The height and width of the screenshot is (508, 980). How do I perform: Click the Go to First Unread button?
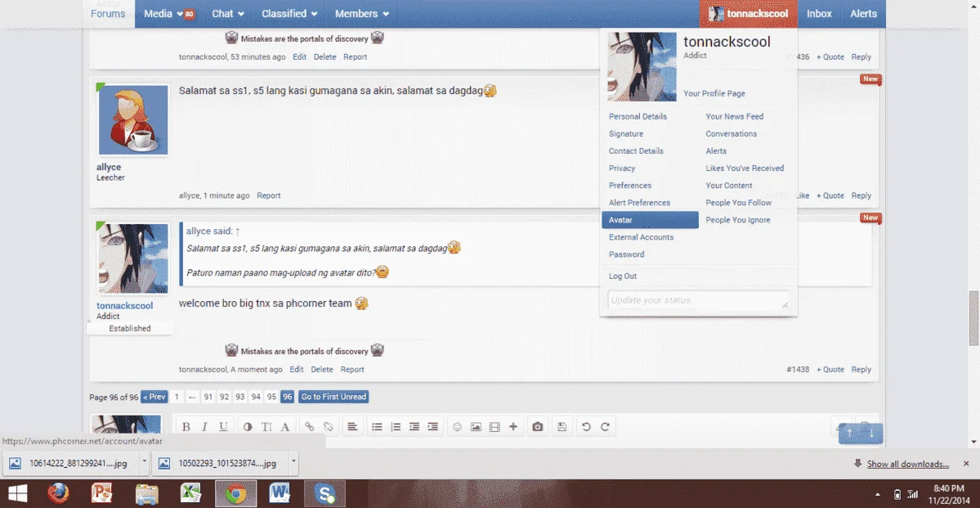click(x=333, y=397)
